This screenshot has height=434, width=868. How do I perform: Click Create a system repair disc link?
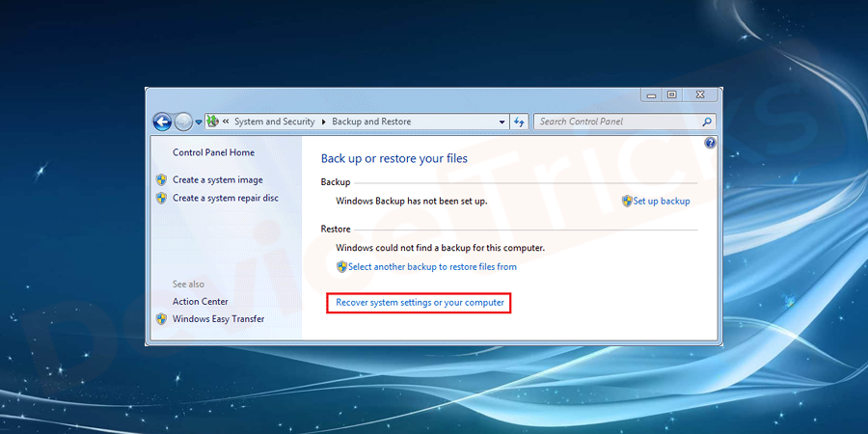226,198
